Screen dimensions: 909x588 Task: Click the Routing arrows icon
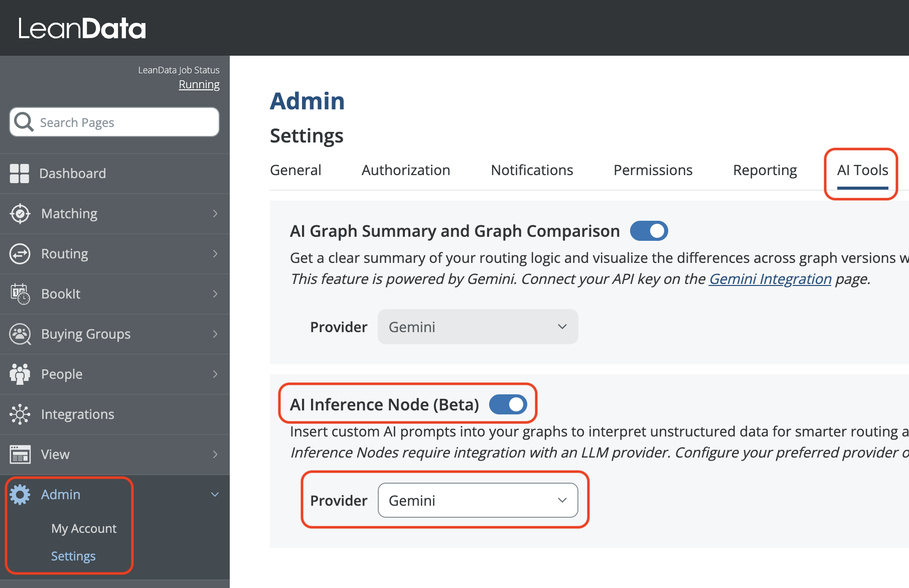click(20, 254)
